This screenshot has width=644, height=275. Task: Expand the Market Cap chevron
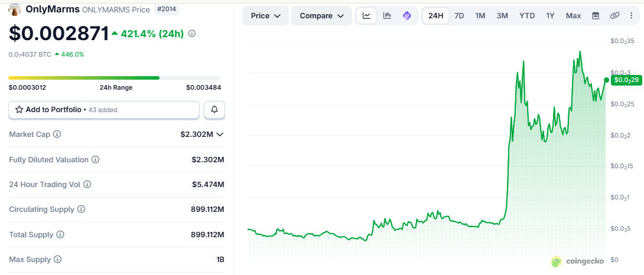pyautogui.click(x=220, y=134)
